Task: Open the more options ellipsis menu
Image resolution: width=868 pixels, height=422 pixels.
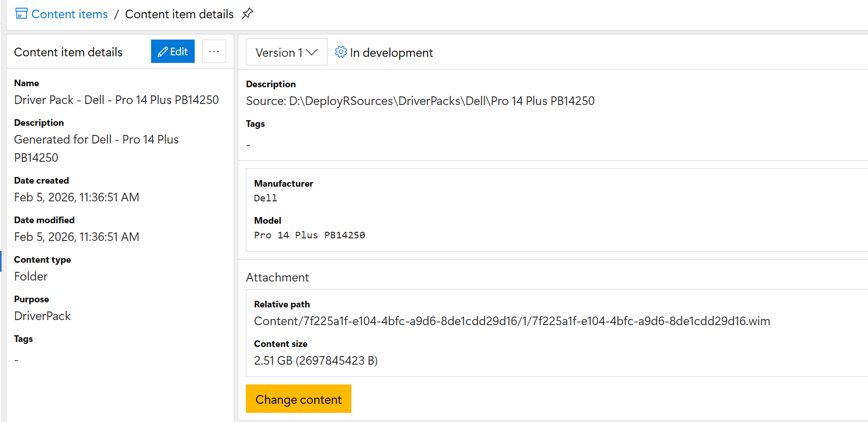Action: pyautogui.click(x=214, y=51)
